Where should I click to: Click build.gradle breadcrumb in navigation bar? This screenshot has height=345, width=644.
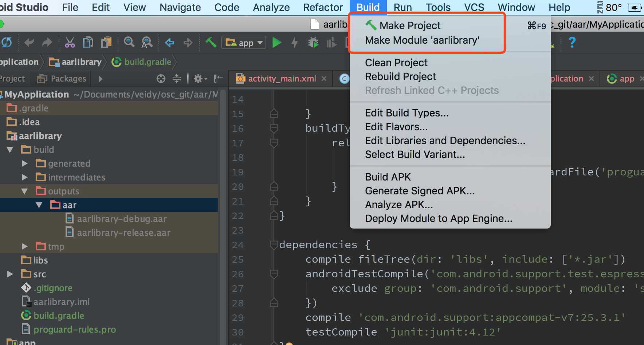(x=141, y=62)
